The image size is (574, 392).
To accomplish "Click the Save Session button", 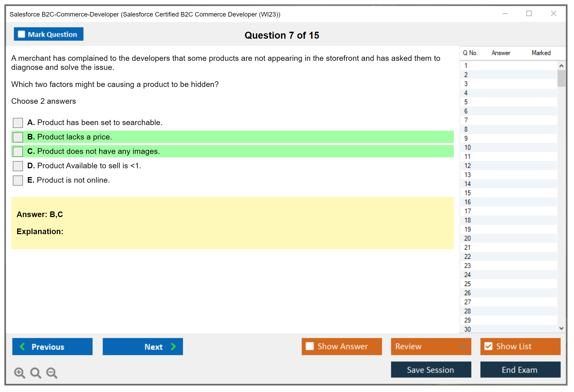I will coord(431,370).
